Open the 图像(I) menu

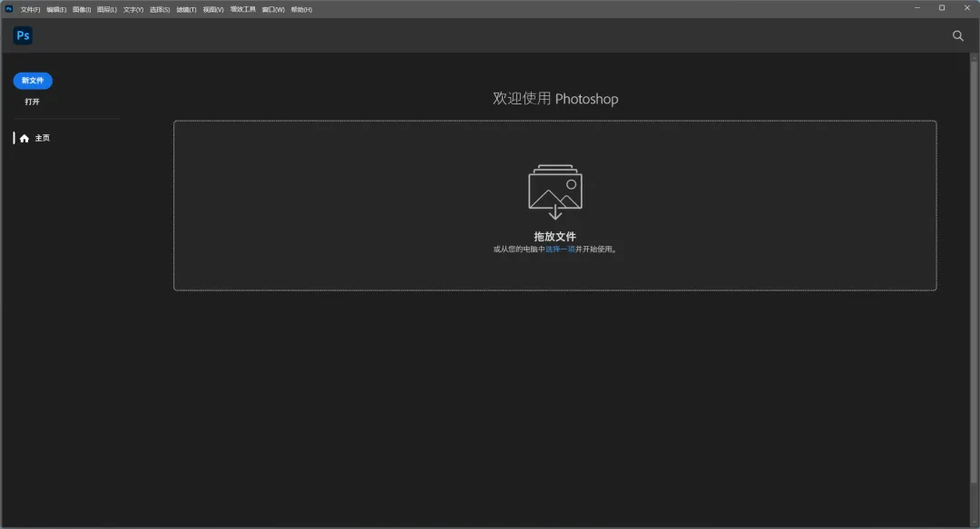click(x=82, y=9)
